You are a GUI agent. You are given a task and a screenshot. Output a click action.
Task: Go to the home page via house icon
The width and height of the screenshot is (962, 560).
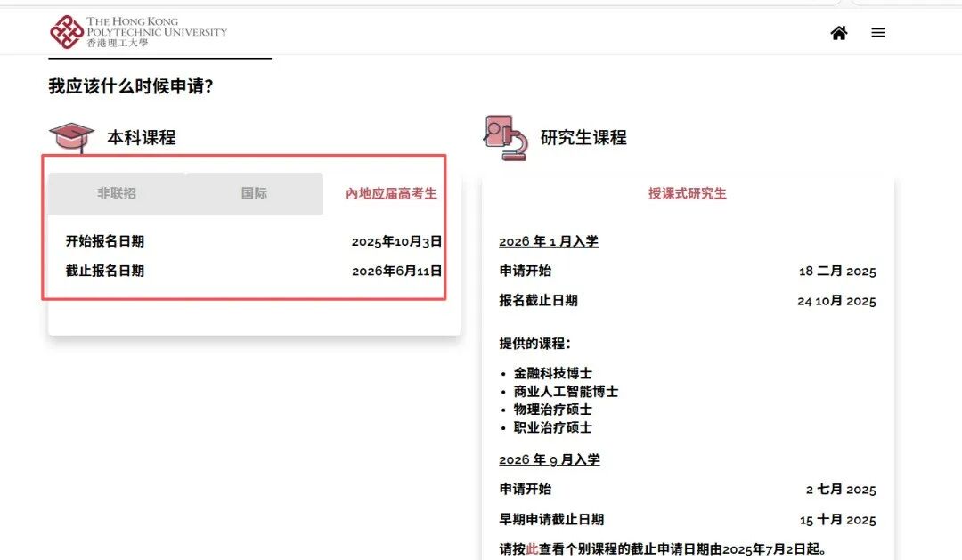click(x=839, y=33)
